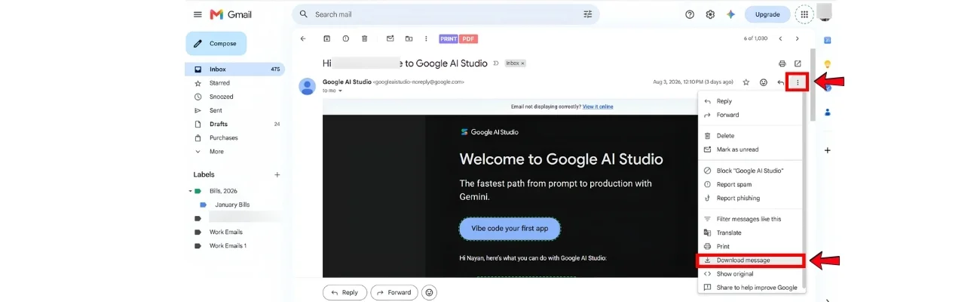Choose Mark as unread menu entry
This screenshot has height=302, width=980.
click(752, 149)
